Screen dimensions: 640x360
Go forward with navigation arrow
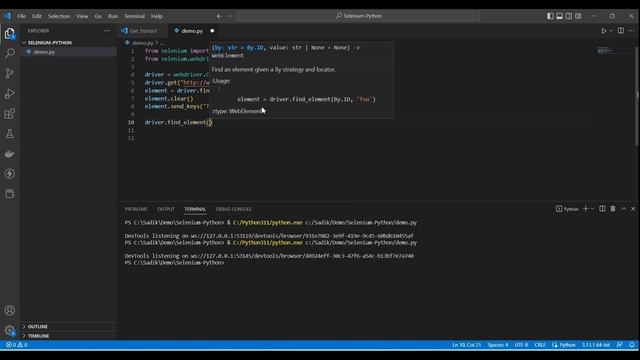click(229, 16)
